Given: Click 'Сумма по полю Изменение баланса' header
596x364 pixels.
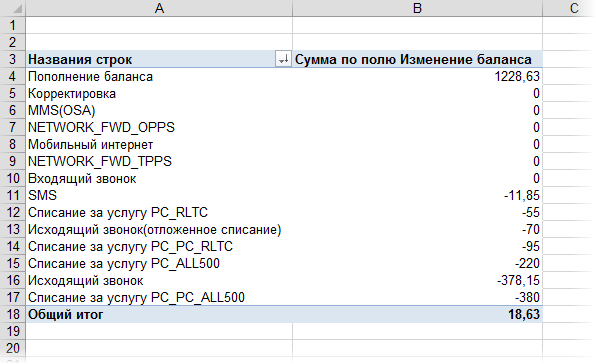Looking at the screenshot, I should [x=417, y=59].
